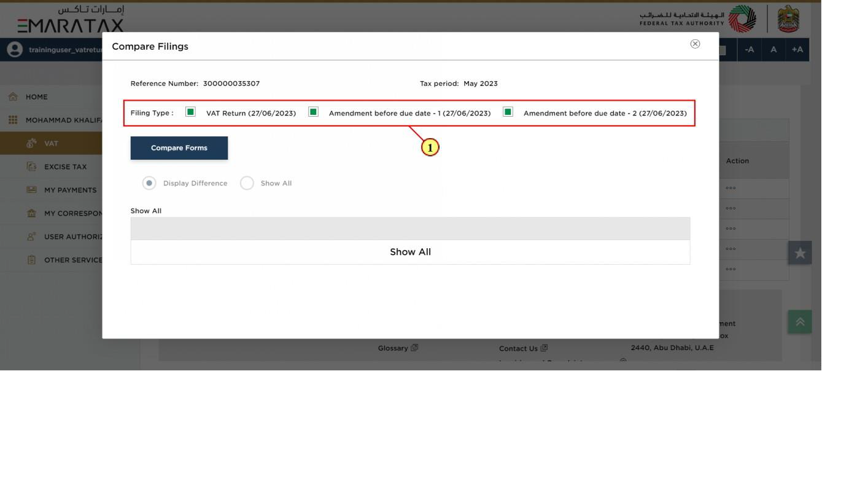The width and height of the screenshot is (868, 492).
Task: Close the Compare Filings dialog
Action: [695, 44]
